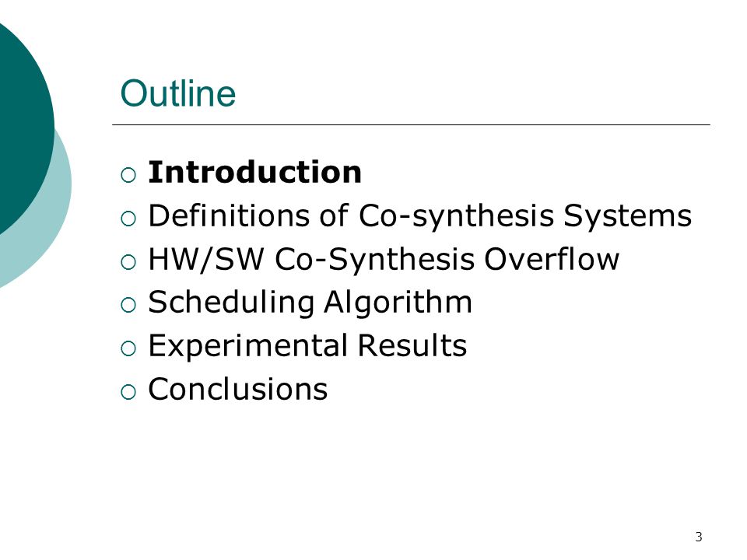Click the word Systems in second bullet

[x=627, y=215]
